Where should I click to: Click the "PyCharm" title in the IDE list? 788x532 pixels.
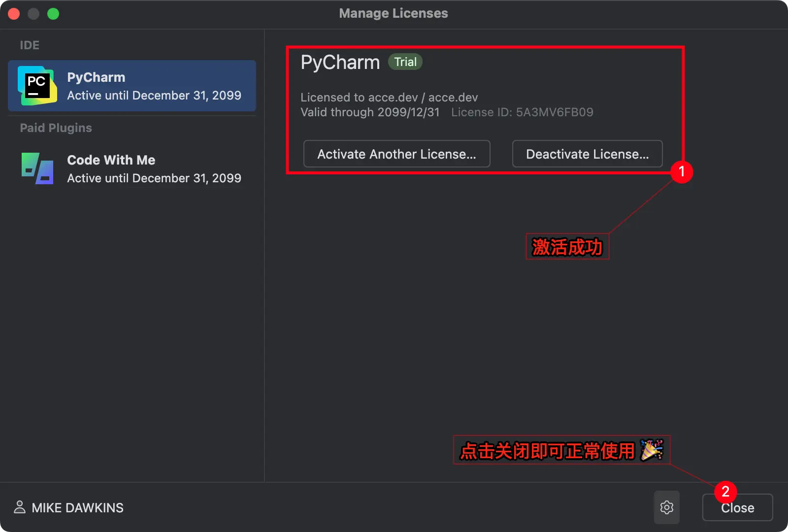96,77
